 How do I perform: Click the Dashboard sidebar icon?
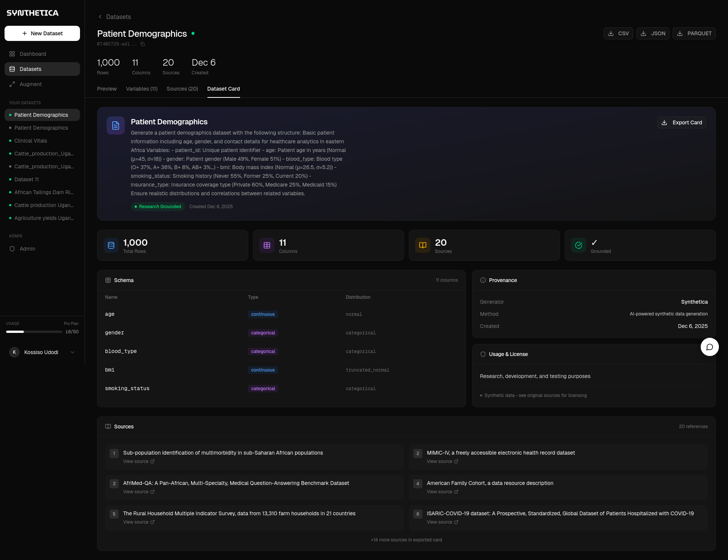click(12, 54)
